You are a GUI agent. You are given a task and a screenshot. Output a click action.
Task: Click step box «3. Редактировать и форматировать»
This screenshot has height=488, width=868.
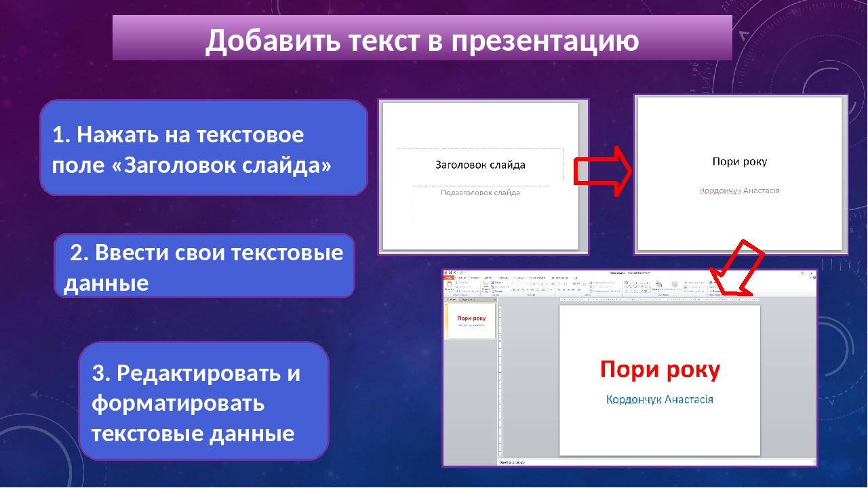(x=203, y=403)
